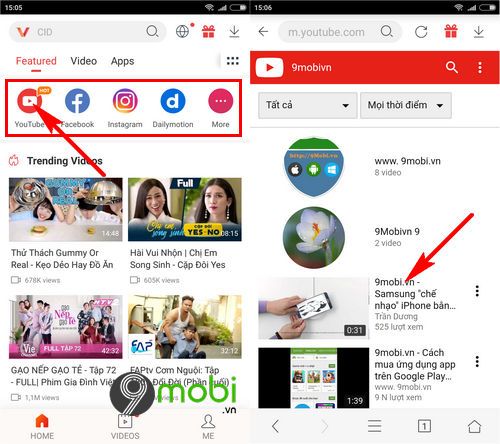Open FAPtv 32:12 video thumbnail
500x444 pixels.
[x=185, y=327]
